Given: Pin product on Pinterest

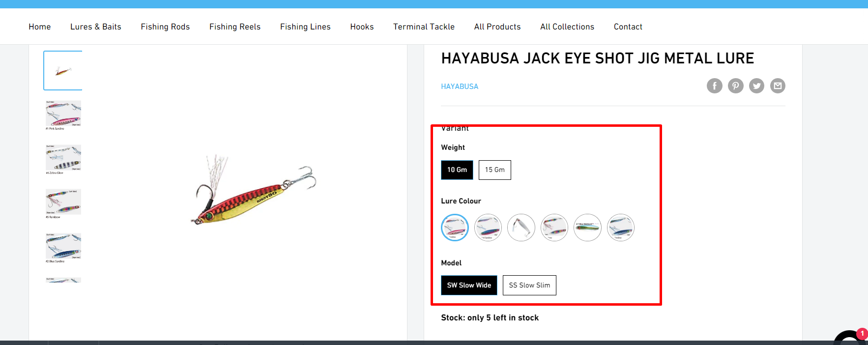Looking at the screenshot, I should (736, 86).
